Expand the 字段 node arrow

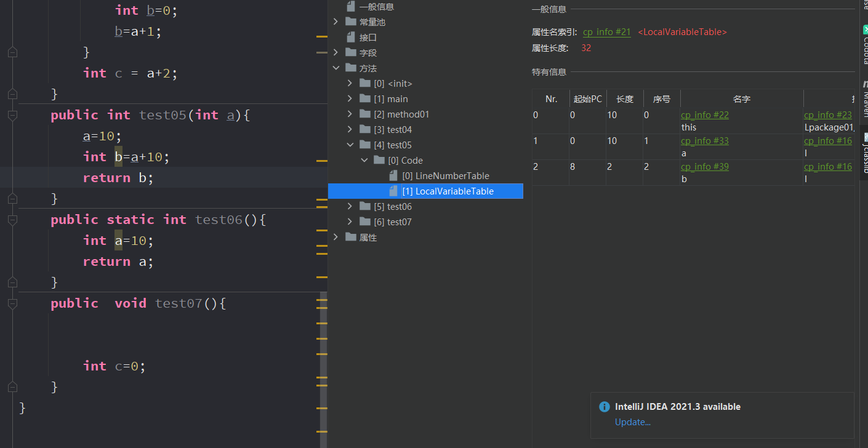click(x=336, y=52)
